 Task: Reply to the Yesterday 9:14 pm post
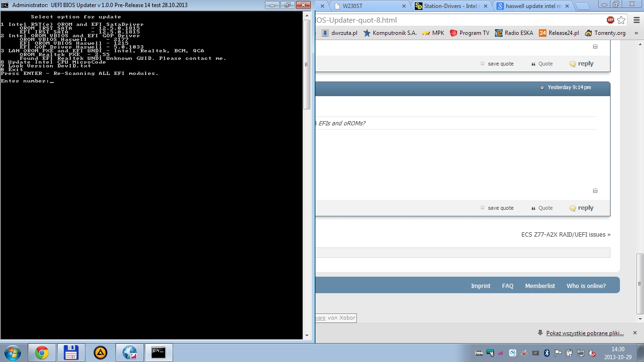click(x=581, y=208)
